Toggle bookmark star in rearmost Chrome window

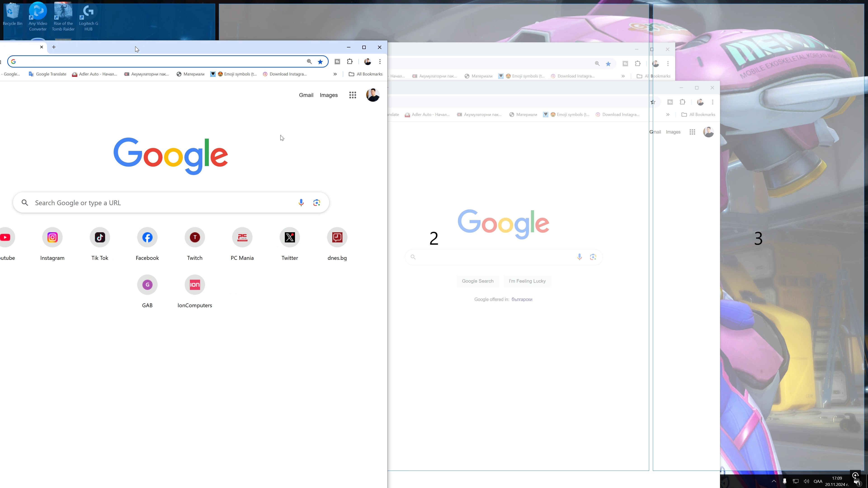pos(608,64)
